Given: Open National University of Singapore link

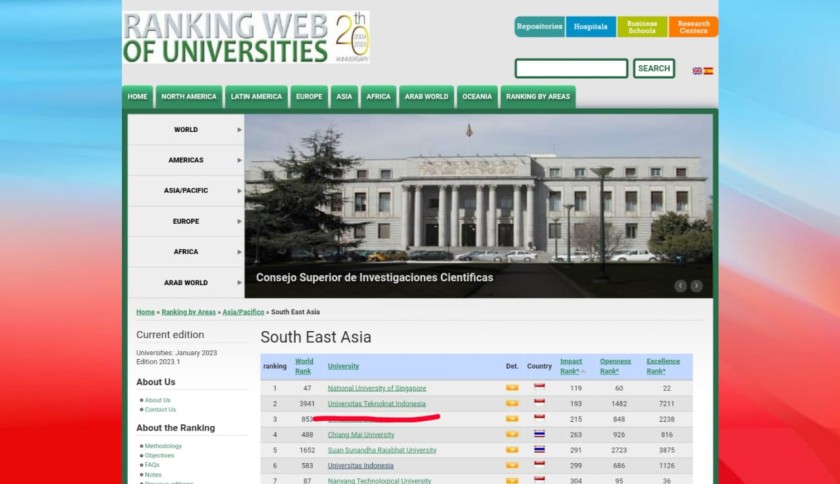Looking at the screenshot, I should [377, 388].
